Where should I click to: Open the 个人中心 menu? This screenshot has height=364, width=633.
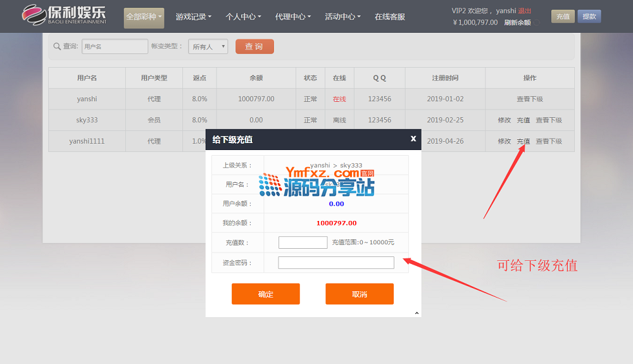coord(243,17)
